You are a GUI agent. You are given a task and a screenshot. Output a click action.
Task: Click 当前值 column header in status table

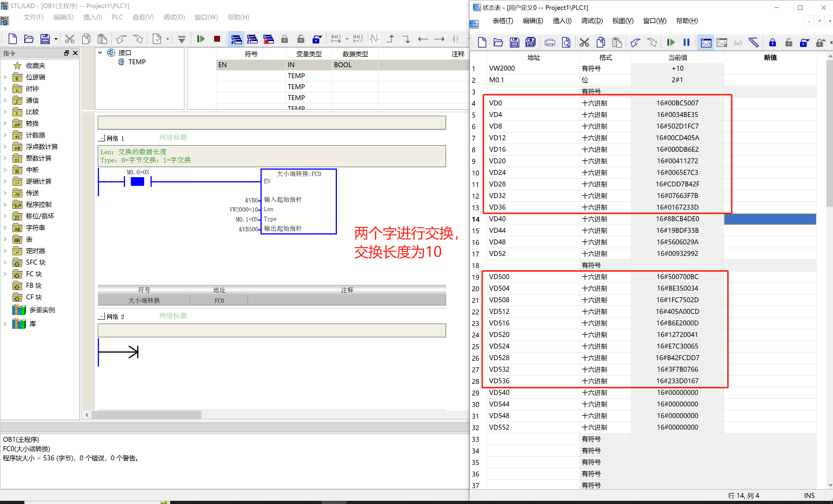(677, 58)
